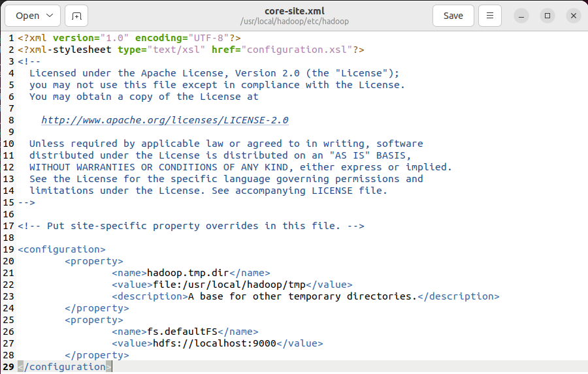Click the hadoop.tmp.dir name value
Viewport: 588px width, 374px height.
point(188,273)
